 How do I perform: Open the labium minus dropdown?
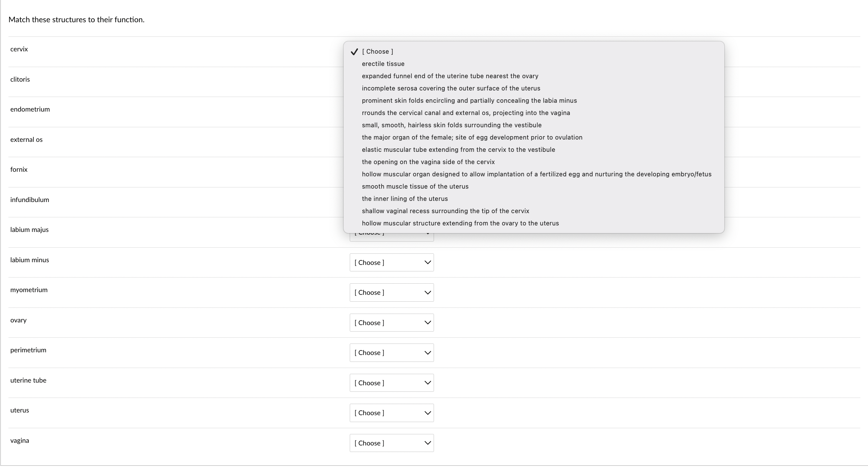391,263
